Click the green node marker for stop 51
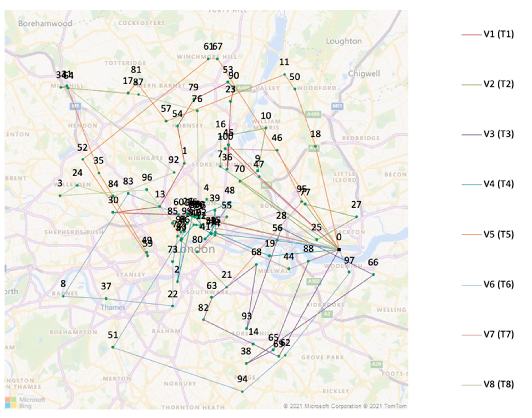This screenshot has width=532, height=418. 113,347
